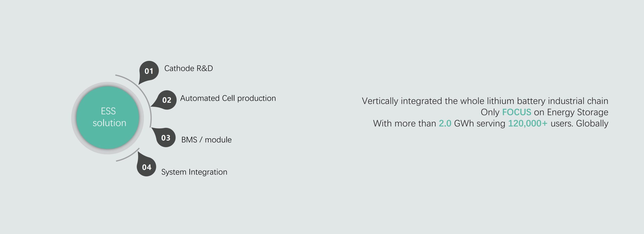
Task: Click the green 120,000+ number
Action: 528,123
